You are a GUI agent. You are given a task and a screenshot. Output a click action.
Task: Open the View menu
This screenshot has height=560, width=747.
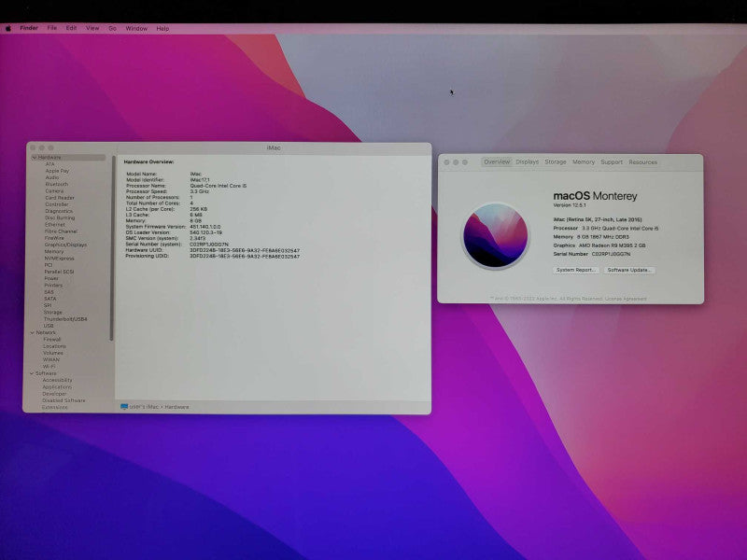[x=92, y=28]
